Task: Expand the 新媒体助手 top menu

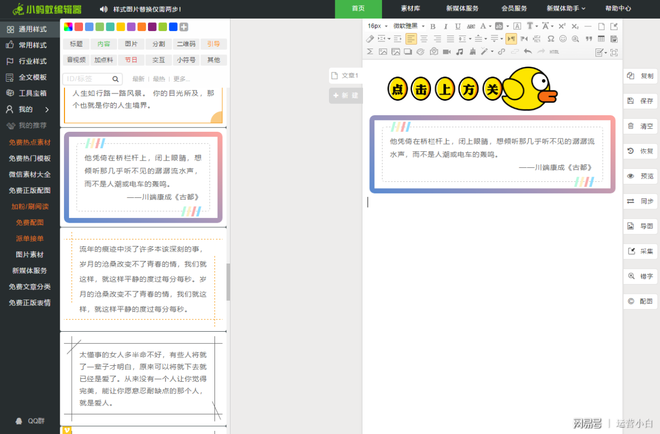Action: coord(566,8)
